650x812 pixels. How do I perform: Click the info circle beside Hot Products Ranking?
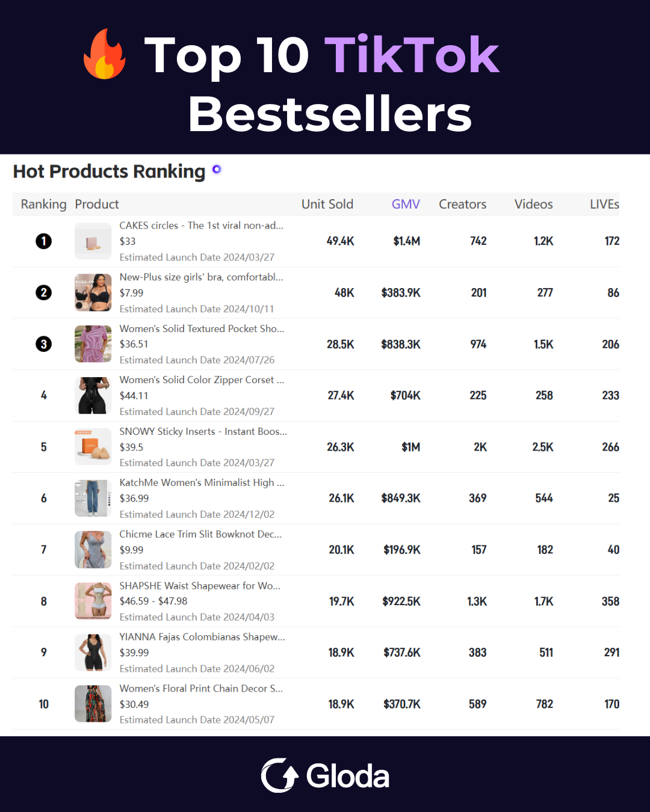(x=217, y=170)
